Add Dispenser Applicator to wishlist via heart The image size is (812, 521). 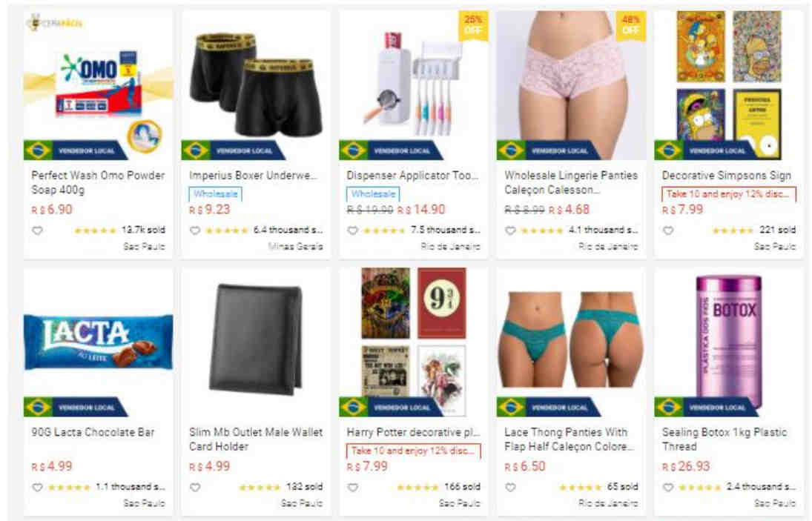353,230
